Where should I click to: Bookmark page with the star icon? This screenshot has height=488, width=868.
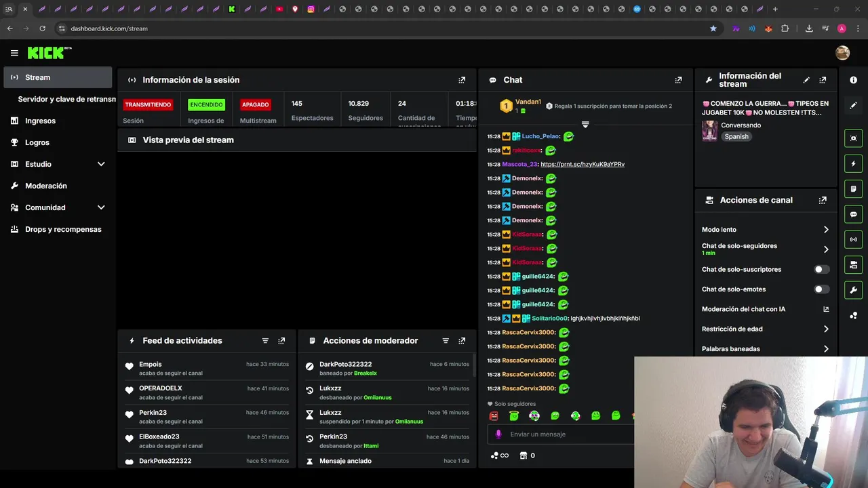pyautogui.click(x=713, y=28)
